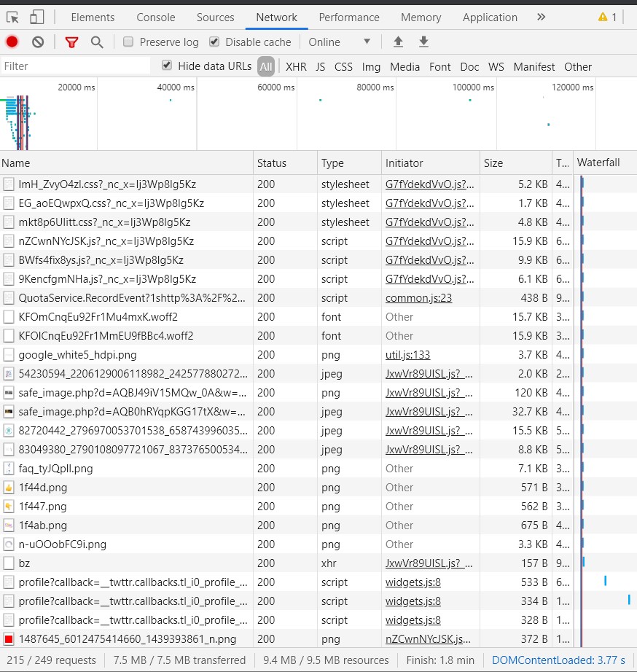Open network search with magnifier icon

click(x=97, y=42)
